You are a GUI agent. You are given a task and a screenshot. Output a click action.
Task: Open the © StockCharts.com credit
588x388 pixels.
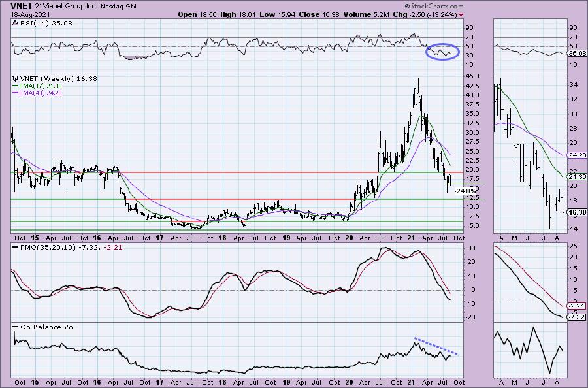pyautogui.click(x=434, y=6)
